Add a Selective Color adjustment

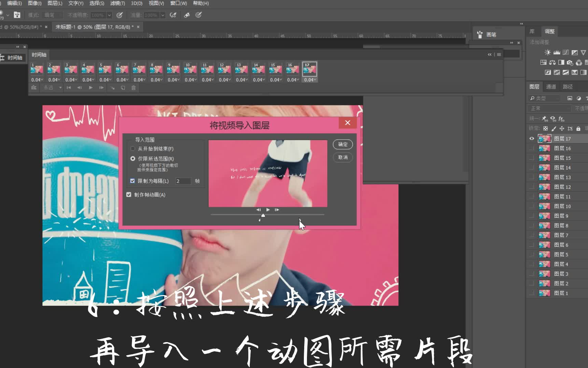574,72
